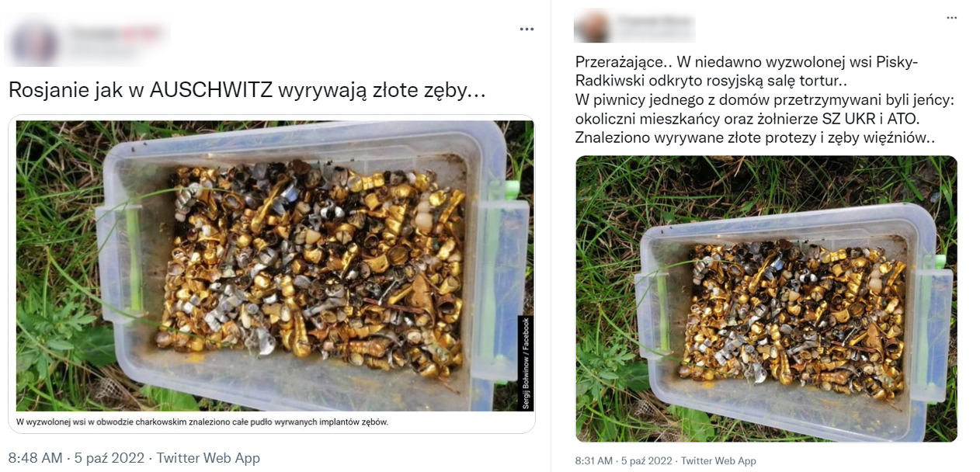This screenshot has width=980, height=472.
Task: Open more options menu on the right tweet
Action: (950, 18)
